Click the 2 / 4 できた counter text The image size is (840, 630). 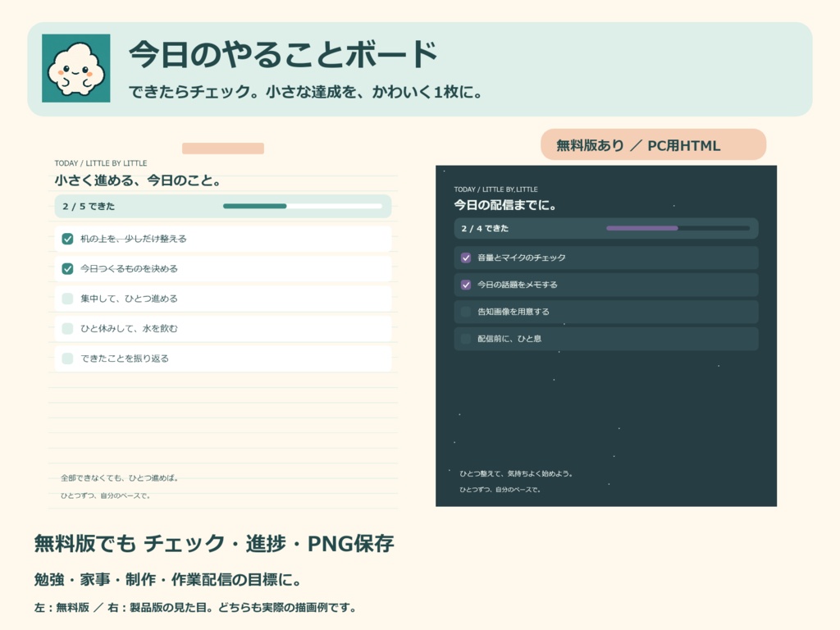(x=485, y=228)
